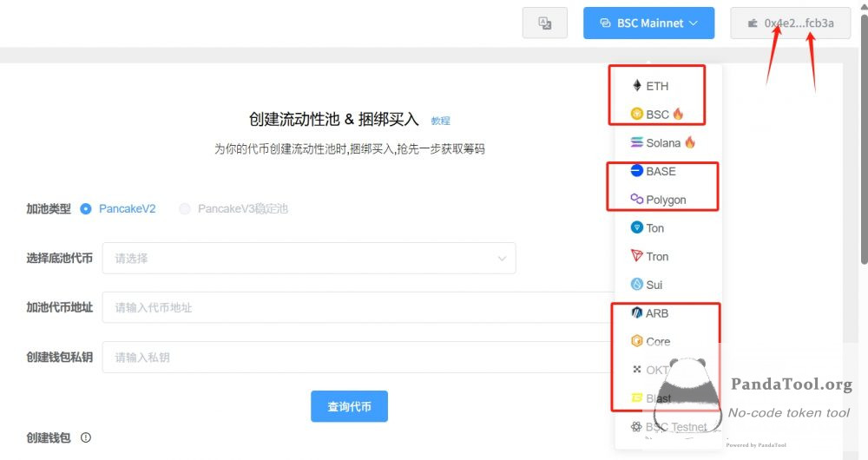Click the Sui droplet icon

[637, 284]
